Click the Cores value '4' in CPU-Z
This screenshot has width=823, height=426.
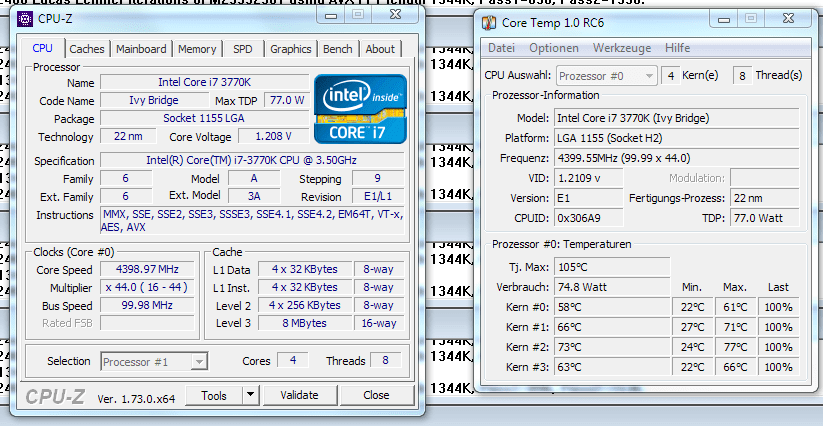tap(293, 360)
